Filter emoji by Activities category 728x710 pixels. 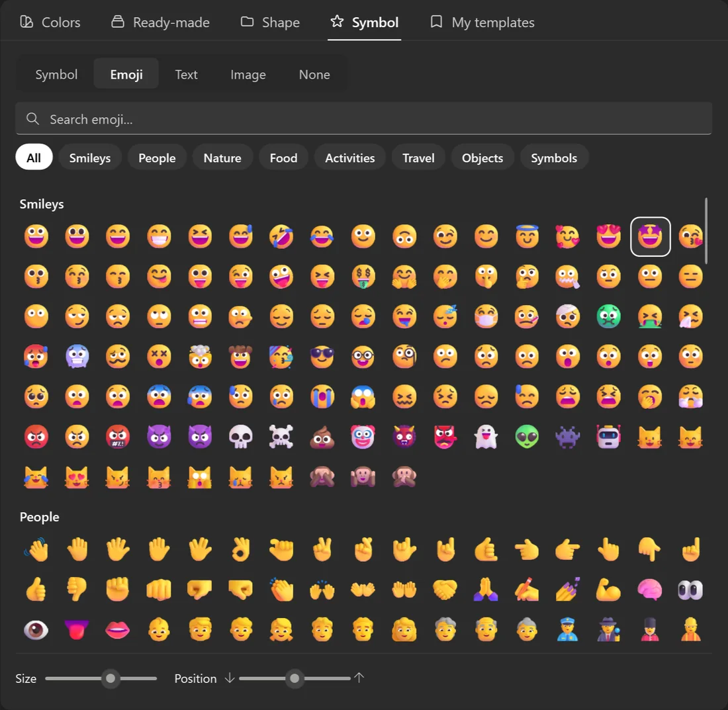[x=350, y=157]
